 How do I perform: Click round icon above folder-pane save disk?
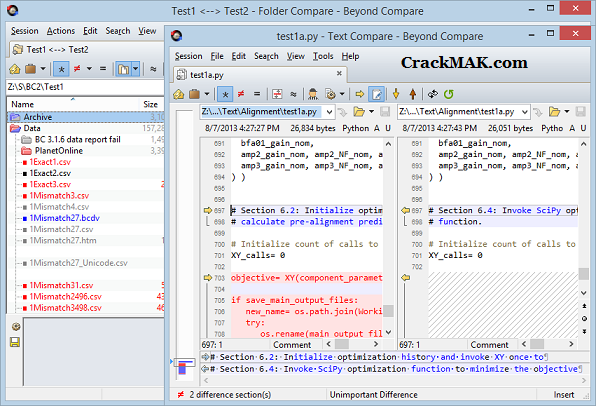[x=16, y=327]
